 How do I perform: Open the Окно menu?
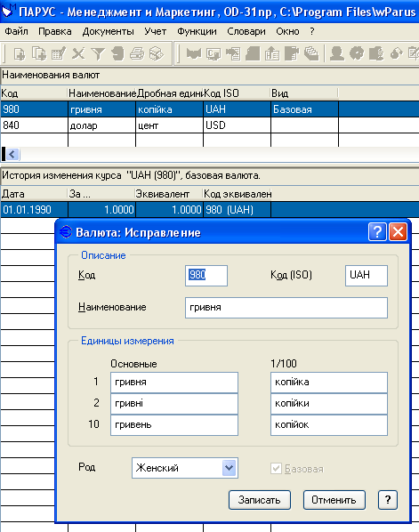pyautogui.click(x=287, y=31)
